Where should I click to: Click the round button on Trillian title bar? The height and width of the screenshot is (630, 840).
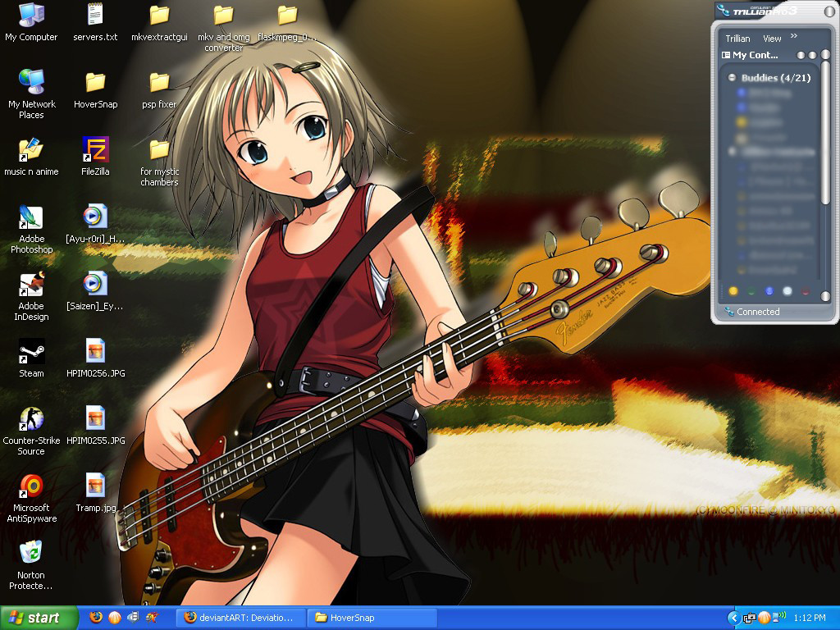[x=829, y=11]
